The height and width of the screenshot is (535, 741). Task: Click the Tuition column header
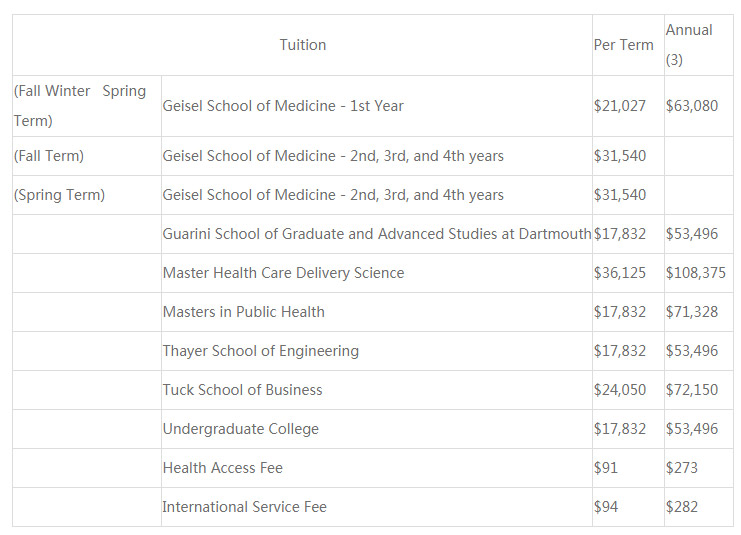pyautogui.click(x=302, y=45)
